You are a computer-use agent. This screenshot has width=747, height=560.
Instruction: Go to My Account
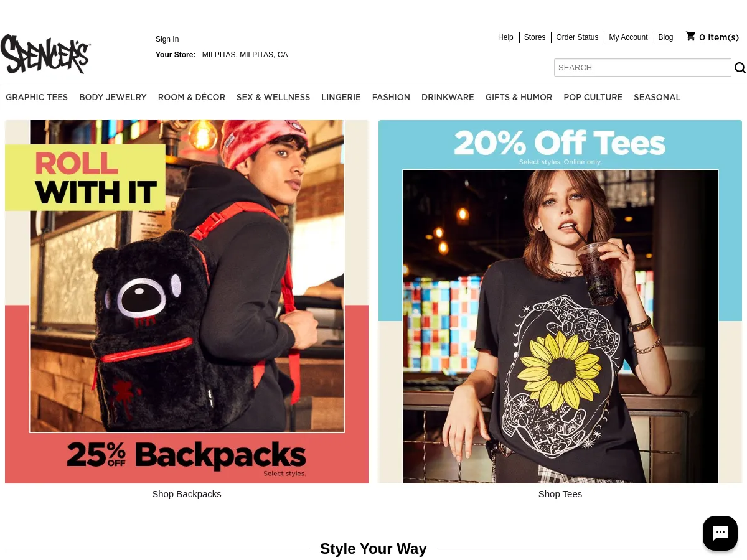628,37
